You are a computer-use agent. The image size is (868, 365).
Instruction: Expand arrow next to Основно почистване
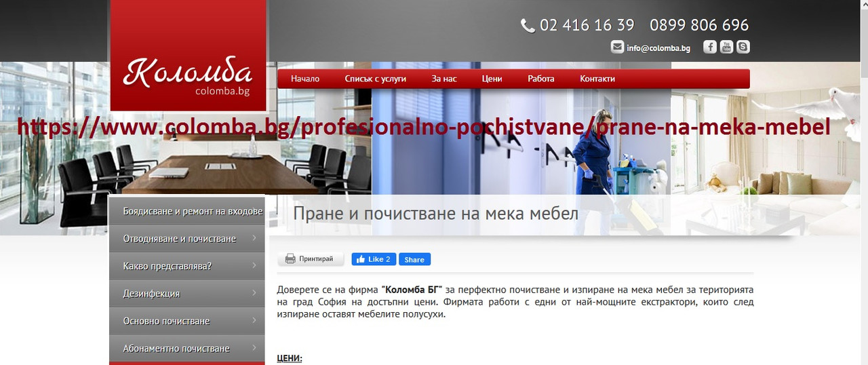tap(254, 320)
